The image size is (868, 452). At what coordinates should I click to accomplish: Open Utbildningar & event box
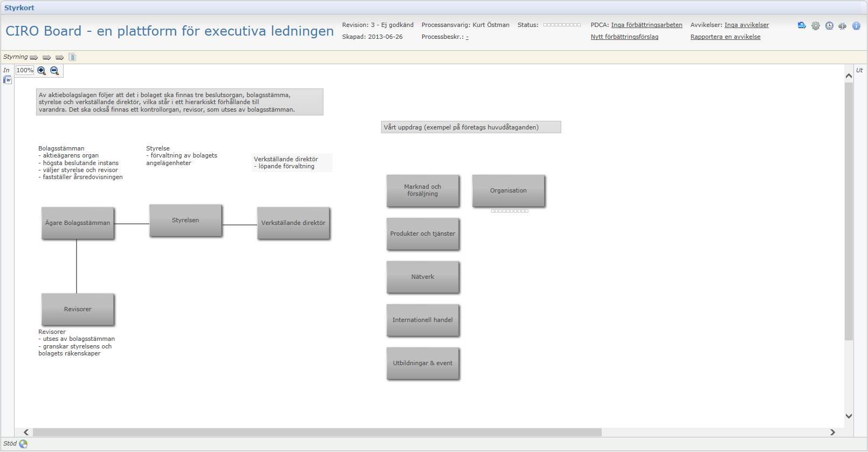pos(423,363)
